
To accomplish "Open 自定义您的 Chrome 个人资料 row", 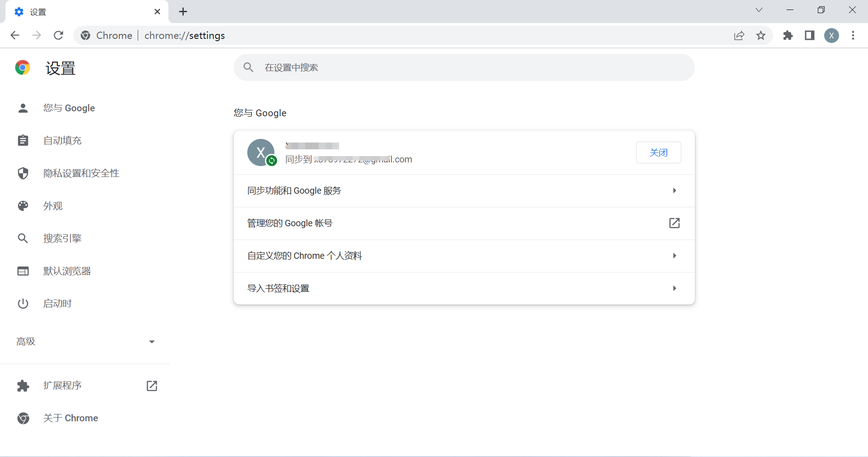I will (464, 256).
